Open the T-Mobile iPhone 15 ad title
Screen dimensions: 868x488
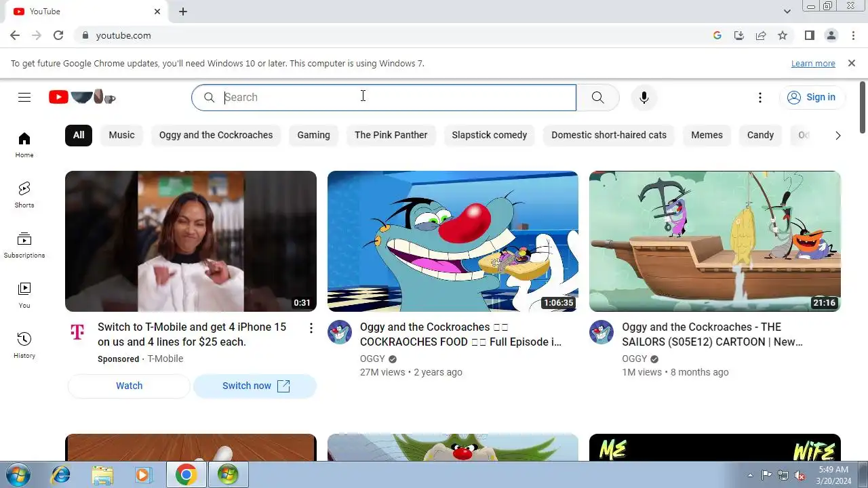(192, 334)
